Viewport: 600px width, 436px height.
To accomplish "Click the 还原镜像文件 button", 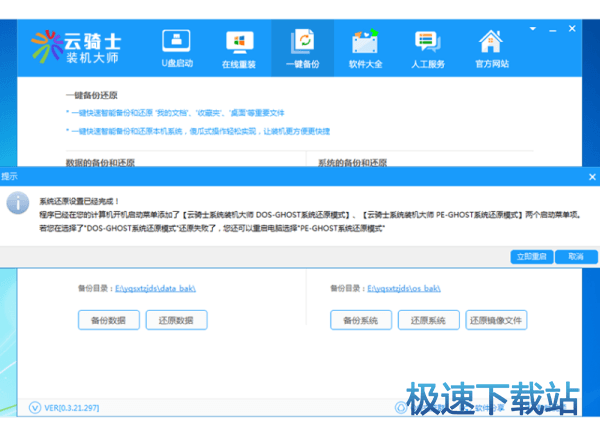I will pos(496,320).
